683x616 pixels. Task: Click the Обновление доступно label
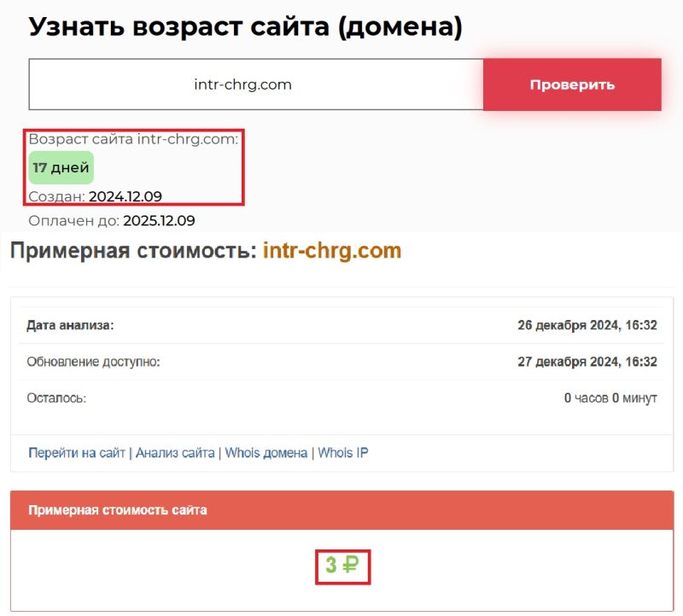pos(94,362)
